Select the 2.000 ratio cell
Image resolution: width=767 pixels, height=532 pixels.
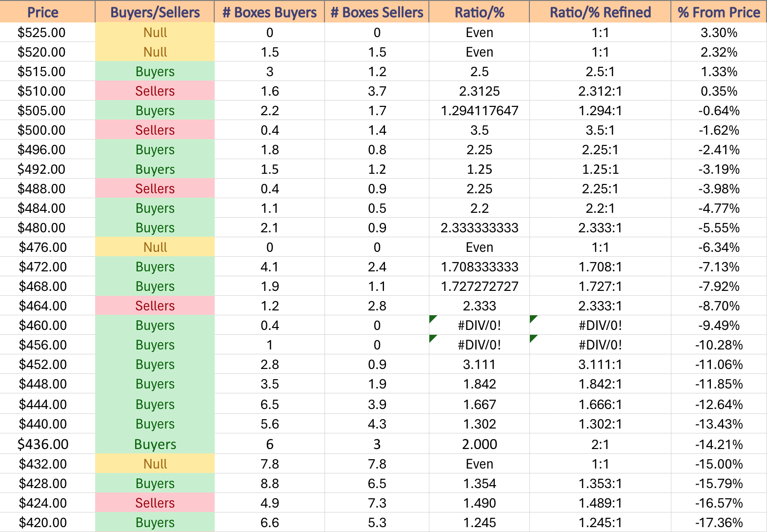coord(479,444)
